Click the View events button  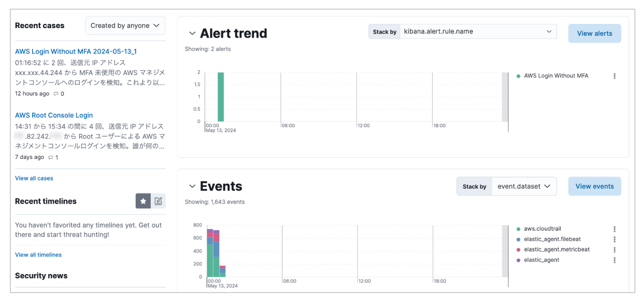pyautogui.click(x=595, y=187)
